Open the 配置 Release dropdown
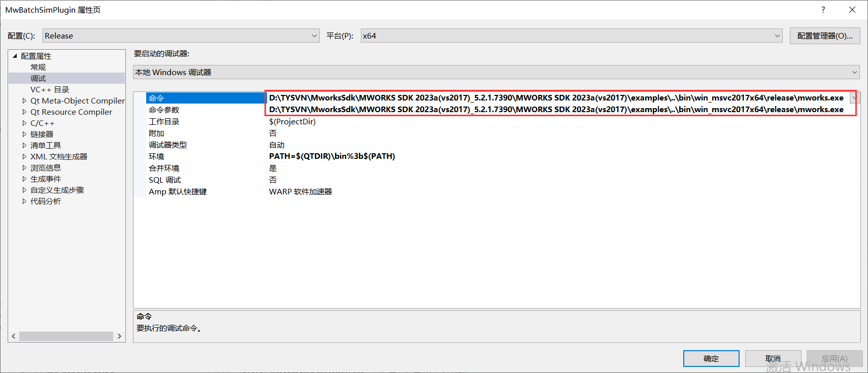The image size is (868, 373). pos(314,36)
